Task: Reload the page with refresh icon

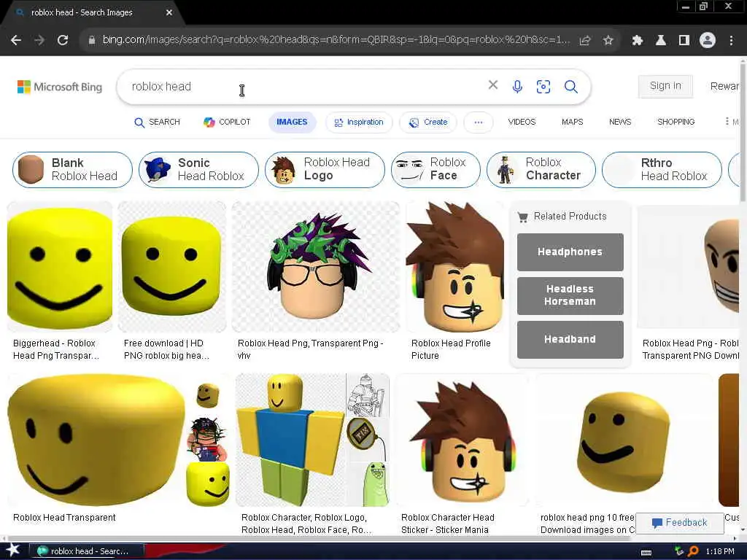Action: pos(63,41)
